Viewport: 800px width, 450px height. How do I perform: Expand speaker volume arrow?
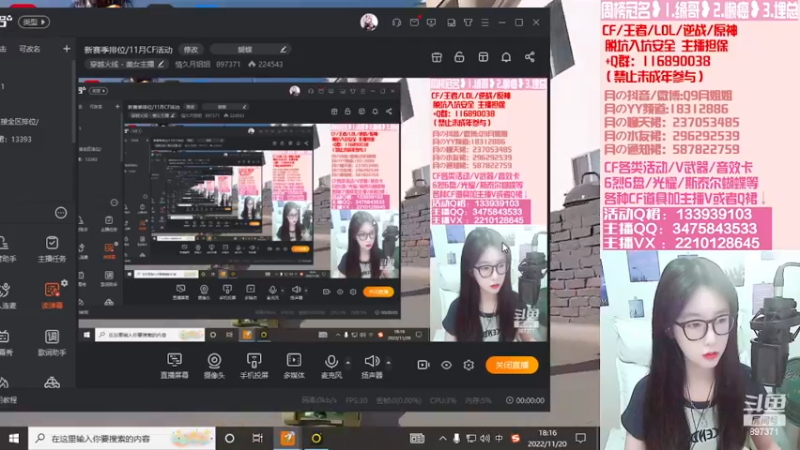click(x=389, y=362)
